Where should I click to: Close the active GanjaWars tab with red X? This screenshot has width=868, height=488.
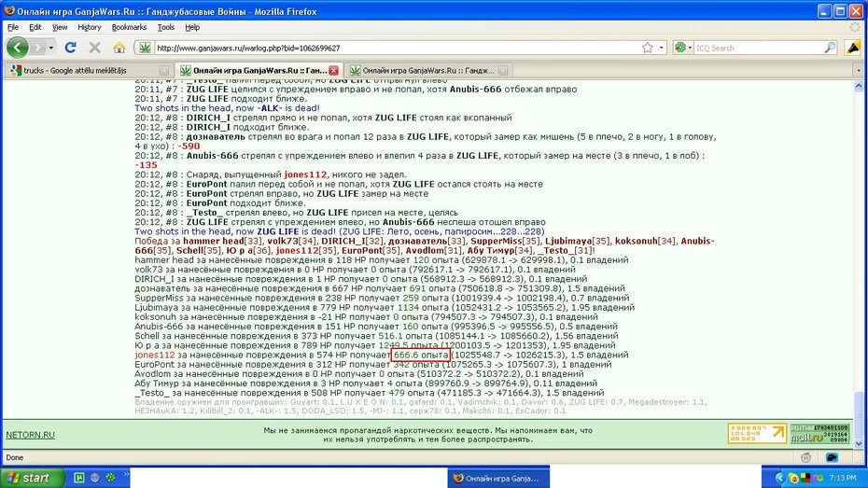[x=333, y=71]
